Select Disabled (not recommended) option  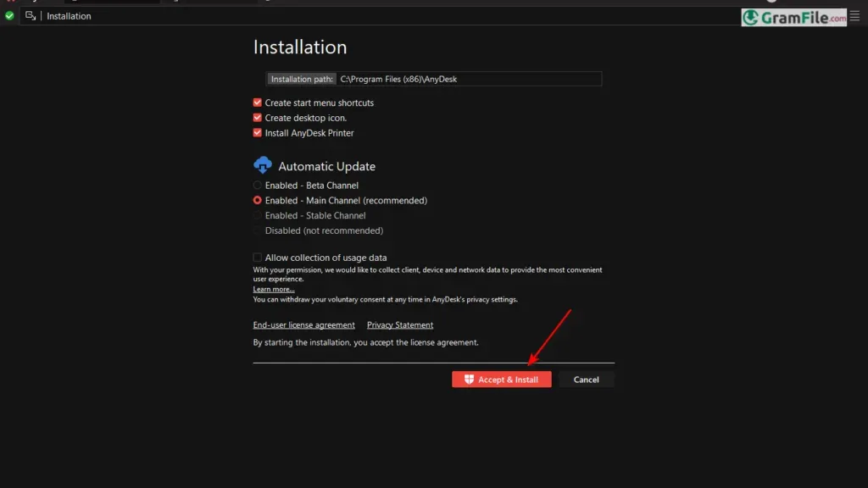coord(258,230)
